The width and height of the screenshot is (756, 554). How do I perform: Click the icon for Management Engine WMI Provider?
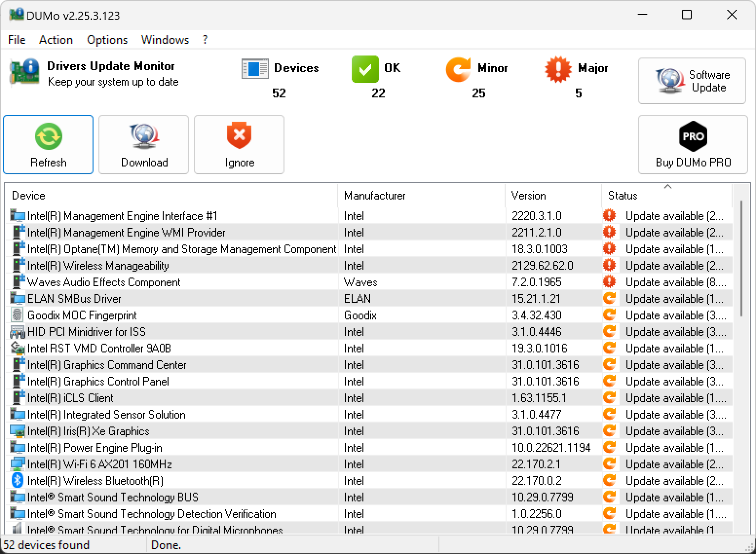click(x=19, y=232)
